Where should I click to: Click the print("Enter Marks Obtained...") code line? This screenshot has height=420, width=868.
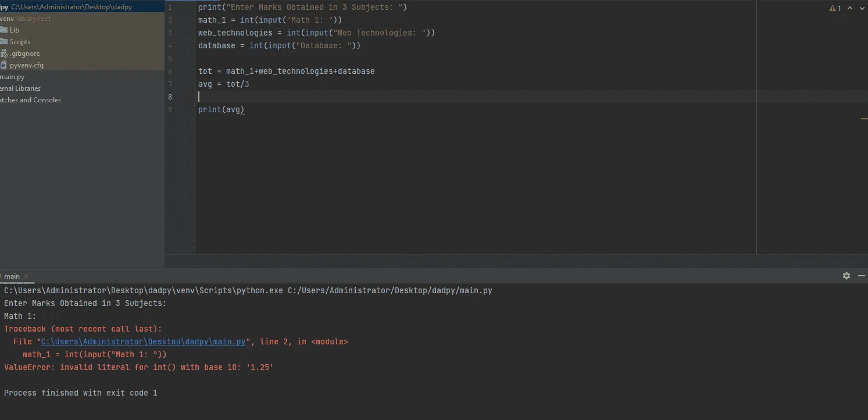[303, 8]
